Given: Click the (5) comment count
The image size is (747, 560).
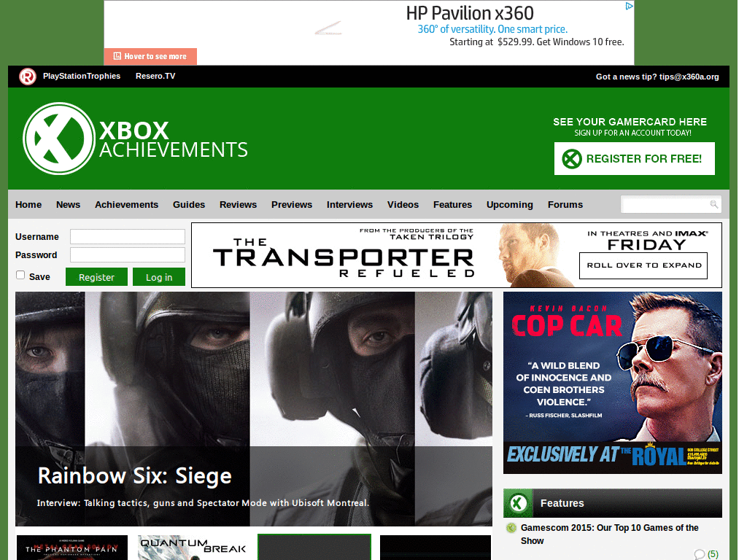Looking at the screenshot, I should tap(713, 554).
